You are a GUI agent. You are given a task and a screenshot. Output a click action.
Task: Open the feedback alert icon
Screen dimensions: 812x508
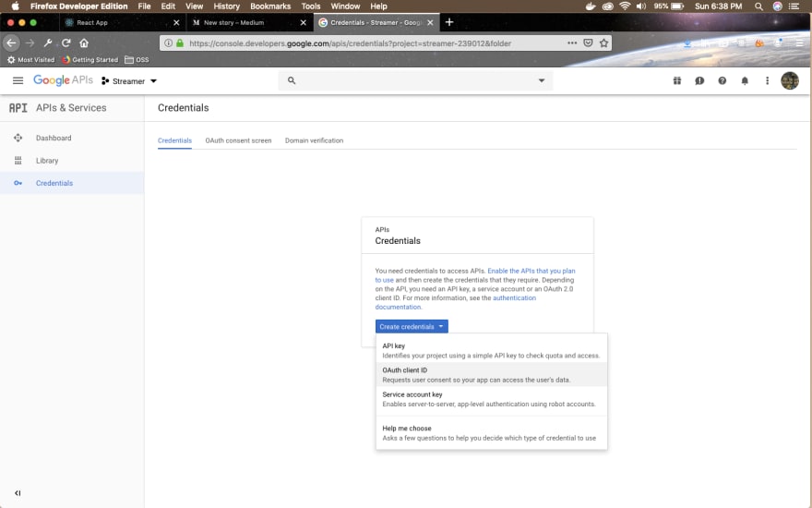[x=699, y=80]
